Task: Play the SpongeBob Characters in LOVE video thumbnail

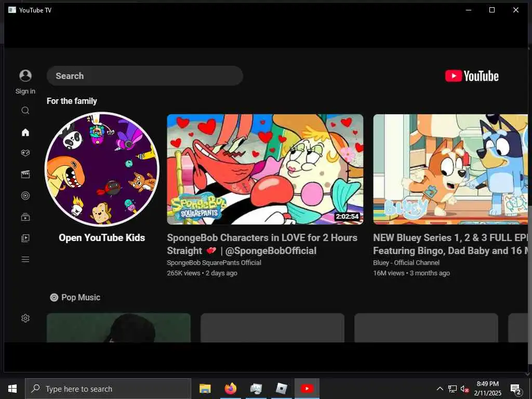Action: click(x=265, y=169)
